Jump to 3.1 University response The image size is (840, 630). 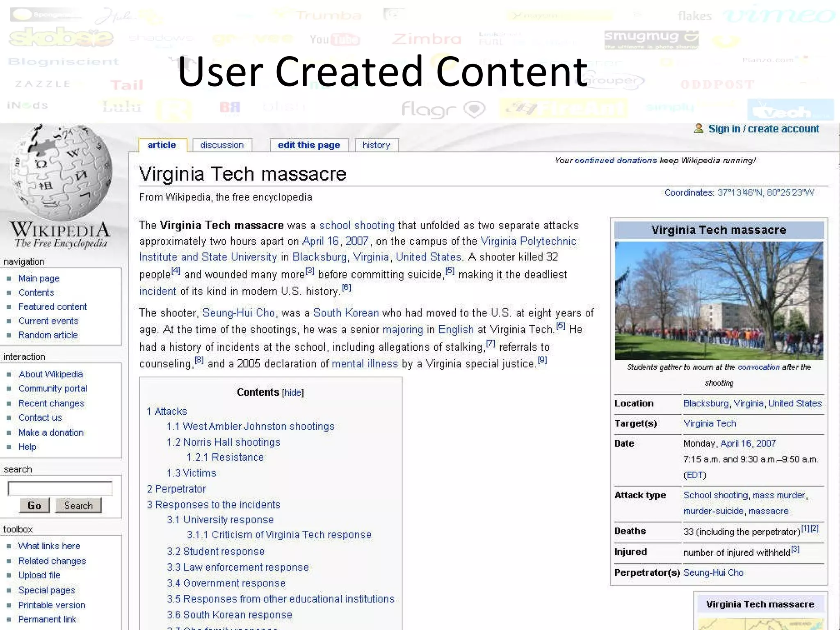[x=220, y=520]
